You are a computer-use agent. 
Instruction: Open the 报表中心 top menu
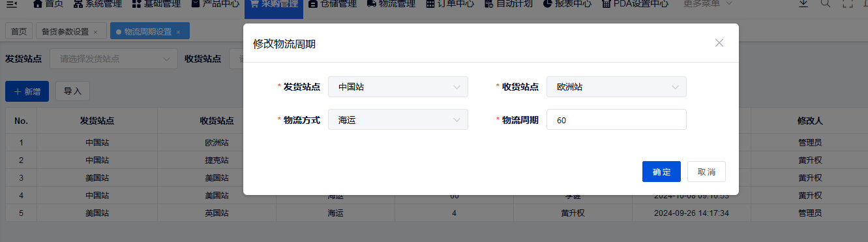(567, 4)
